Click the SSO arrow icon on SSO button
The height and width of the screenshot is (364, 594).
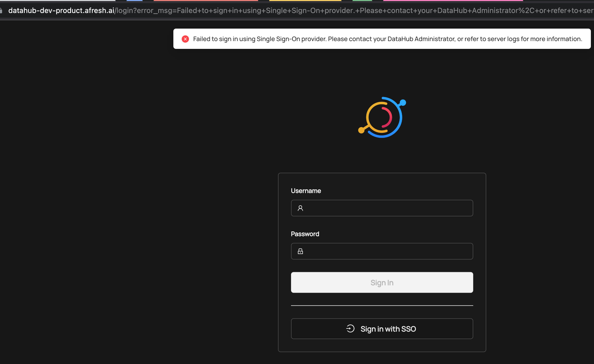coord(350,328)
